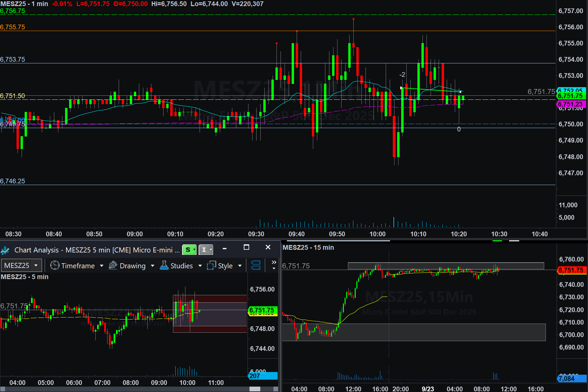Click the 5 min chart scrollbar right arrow
The height and width of the screenshot is (392, 588).
tap(275, 389)
